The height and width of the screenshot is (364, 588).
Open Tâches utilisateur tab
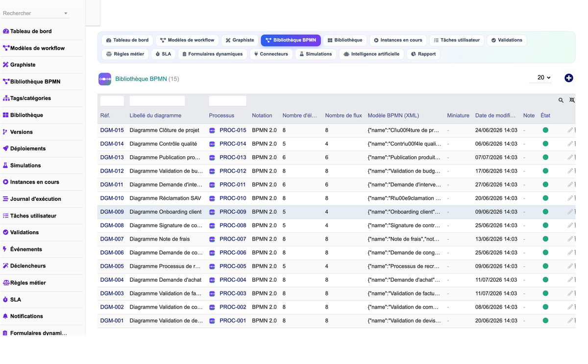(x=457, y=40)
